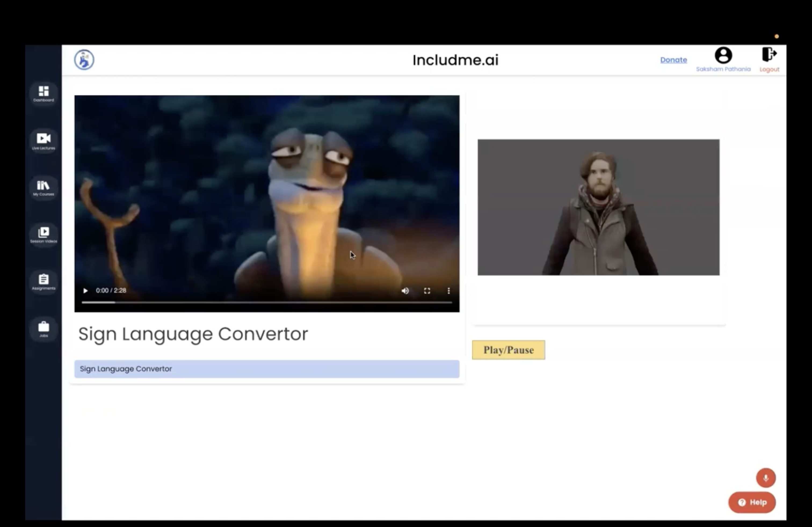Play the video with play button

[85, 291]
